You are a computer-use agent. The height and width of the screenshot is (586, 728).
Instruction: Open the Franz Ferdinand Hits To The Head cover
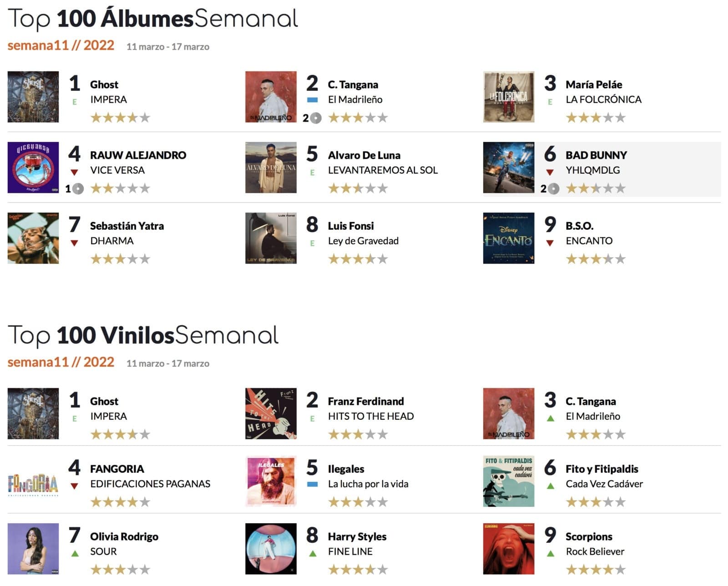tap(271, 413)
